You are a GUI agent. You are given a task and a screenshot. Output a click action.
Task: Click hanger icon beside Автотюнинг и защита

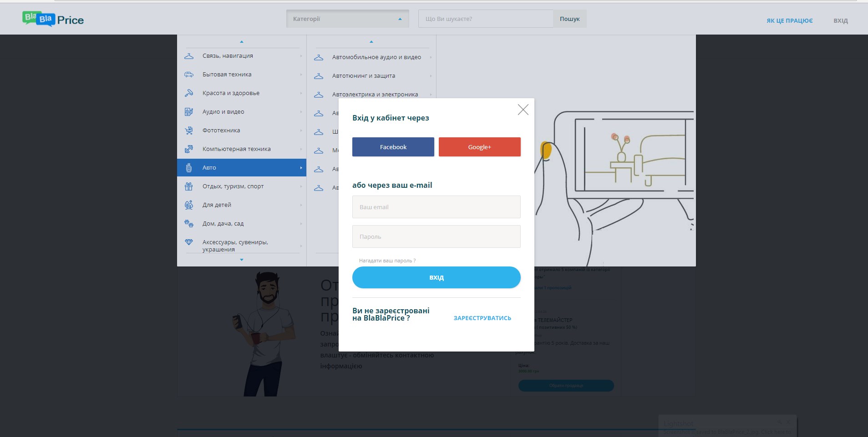click(319, 76)
